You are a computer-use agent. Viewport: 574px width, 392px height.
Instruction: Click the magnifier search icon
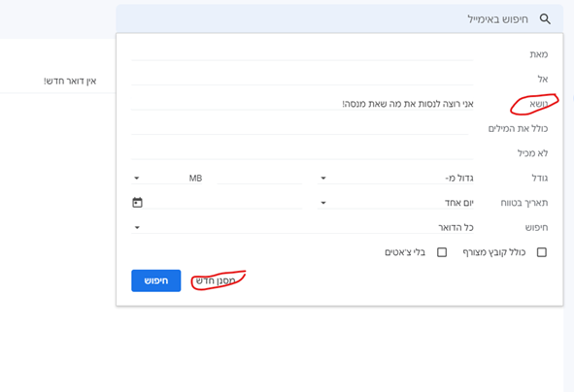click(x=545, y=19)
